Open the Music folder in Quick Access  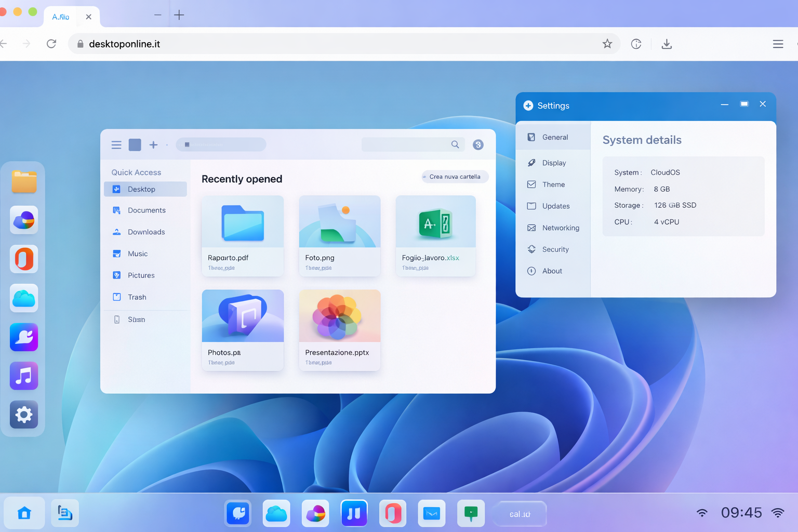click(138, 254)
